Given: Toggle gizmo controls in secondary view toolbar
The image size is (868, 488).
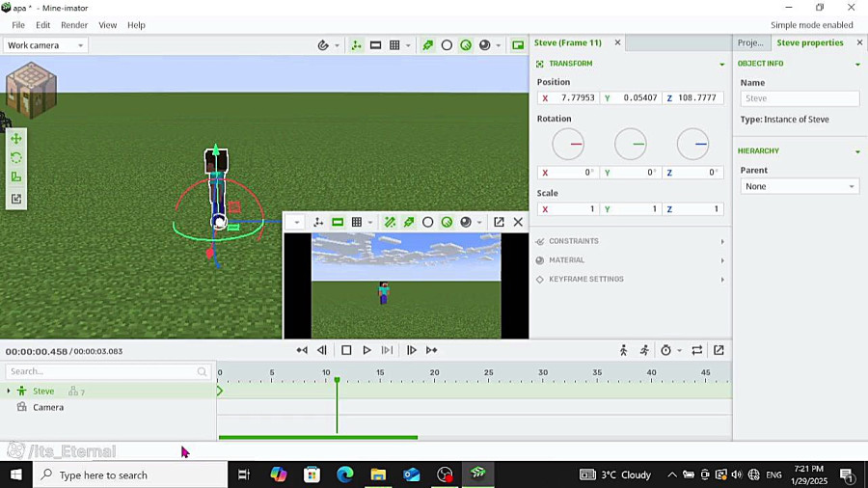Looking at the screenshot, I should point(318,223).
